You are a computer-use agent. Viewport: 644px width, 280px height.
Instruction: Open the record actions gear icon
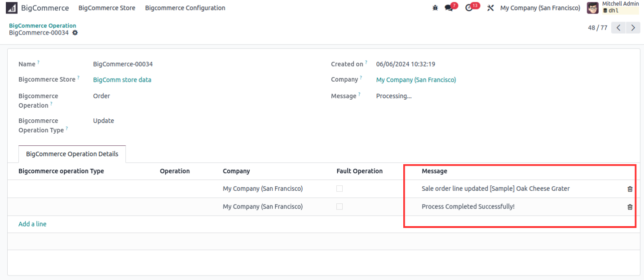click(x=75, y=33)
